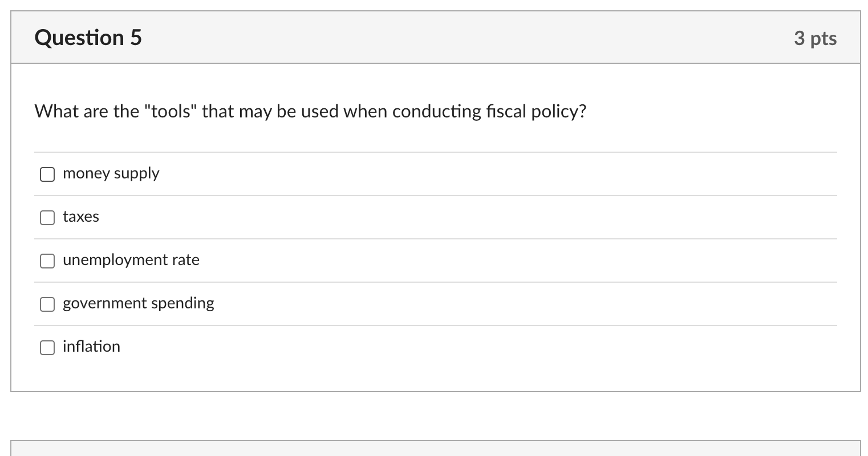
Task: Check the money supply checkbox
Action: pyautogui.click(x=47, y=174)
